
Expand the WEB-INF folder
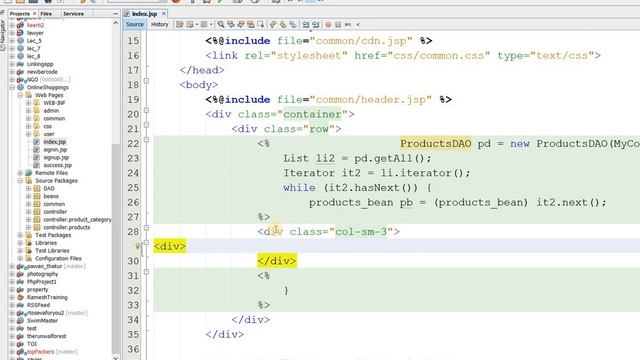click(x=28, y=103)
